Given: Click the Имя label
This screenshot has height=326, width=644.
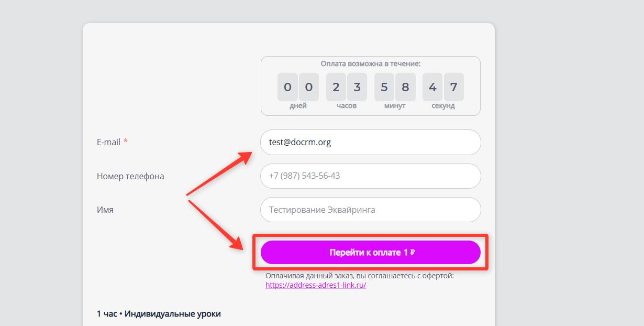Looking at the screenshot, I should point(105,210).
